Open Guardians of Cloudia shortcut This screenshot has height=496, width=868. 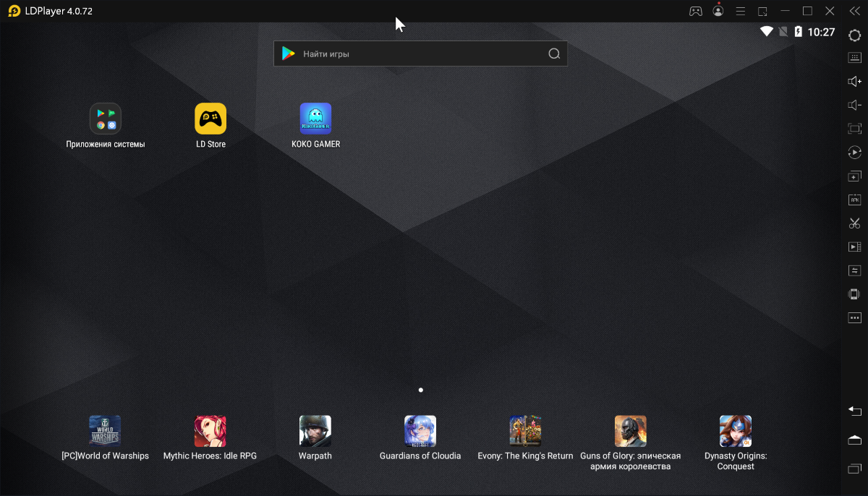tap(420, 438)
